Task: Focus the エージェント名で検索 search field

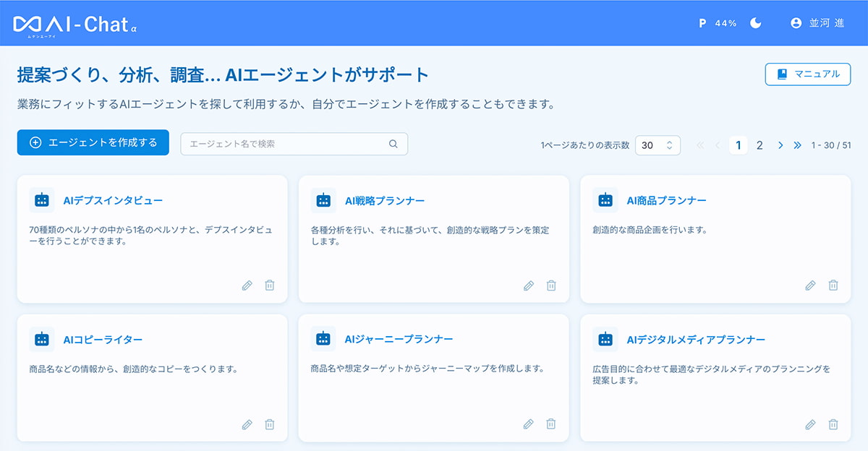Action: (x=286, y=144)
